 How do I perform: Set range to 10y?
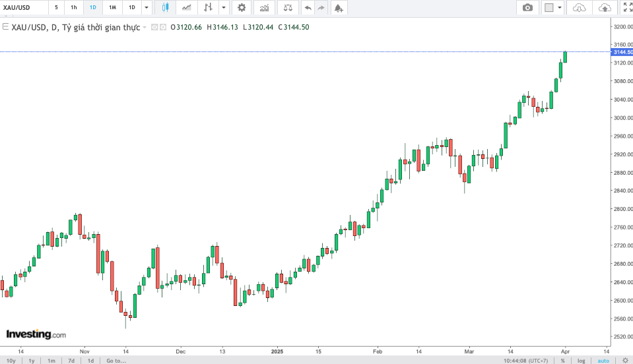point(11,360)
